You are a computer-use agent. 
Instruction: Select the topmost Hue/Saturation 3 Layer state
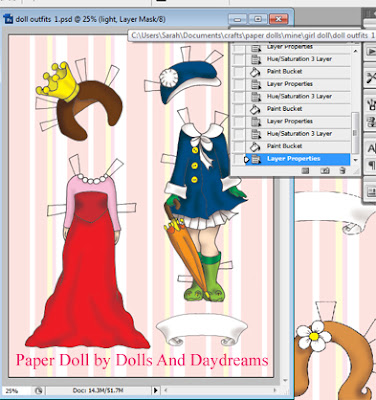pos(298,59)
